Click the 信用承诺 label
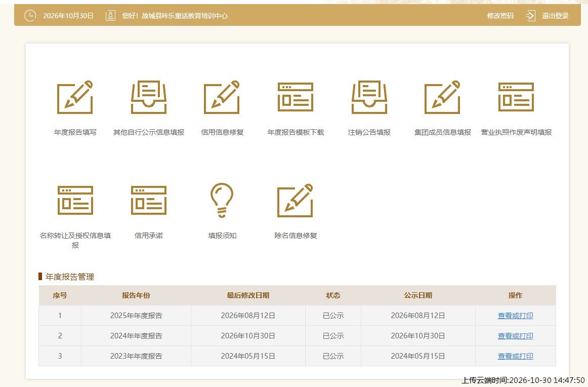 tap(149, 236)
